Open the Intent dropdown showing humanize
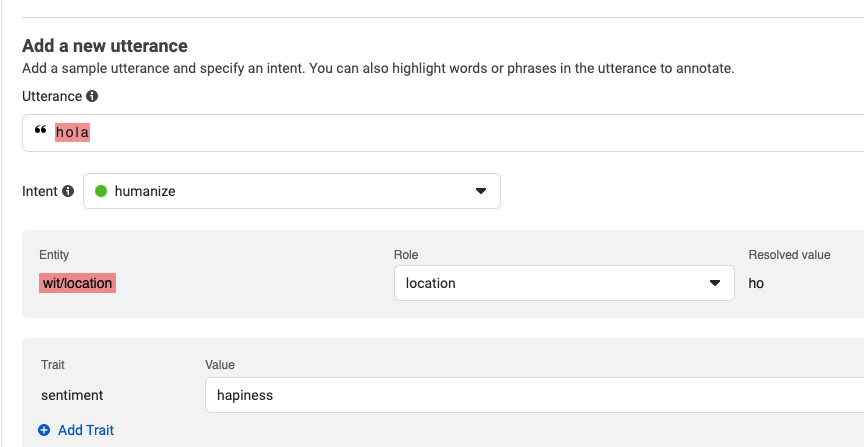The image size is (864, 447). (x=291, y=191)
